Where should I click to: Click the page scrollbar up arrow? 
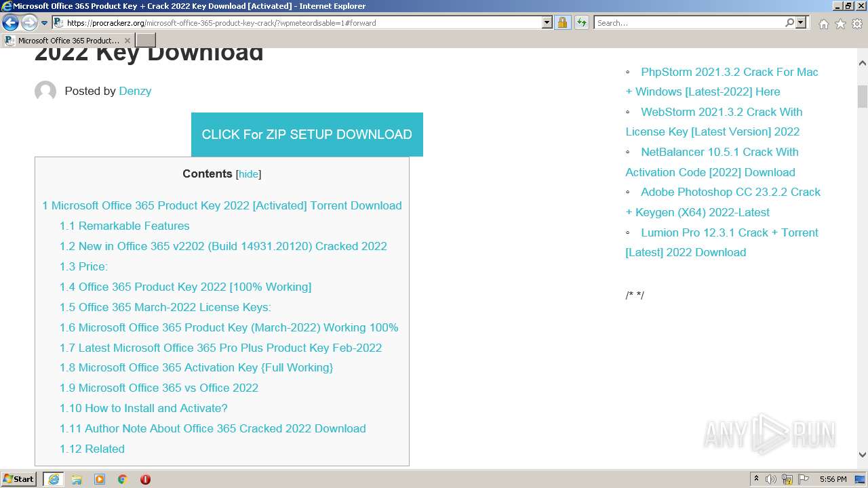coord(862,63)
